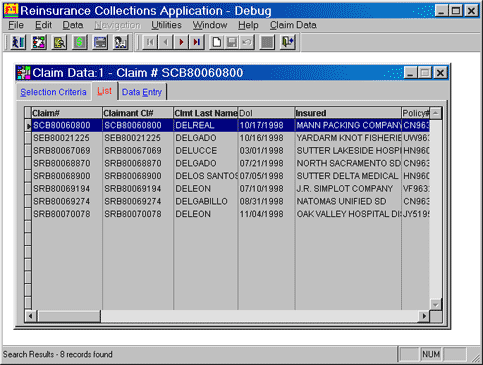Open the Window menu
483x365 pixels.
coord(210,25)
